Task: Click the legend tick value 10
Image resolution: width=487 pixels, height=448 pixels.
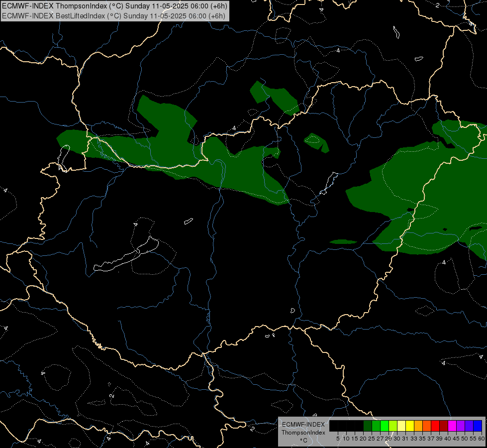Action: [346, 439]
